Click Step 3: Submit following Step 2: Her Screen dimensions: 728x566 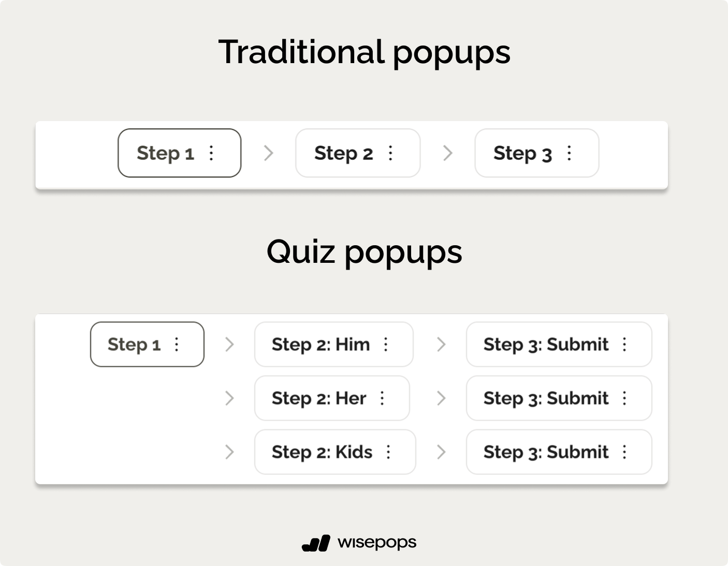click(x=546, y=398)
